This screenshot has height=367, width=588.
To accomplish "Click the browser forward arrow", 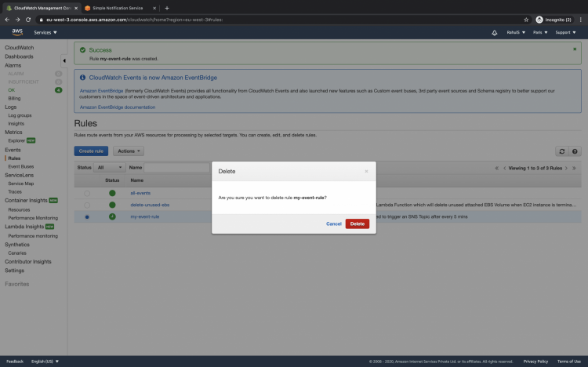I will tap(17, 20).
